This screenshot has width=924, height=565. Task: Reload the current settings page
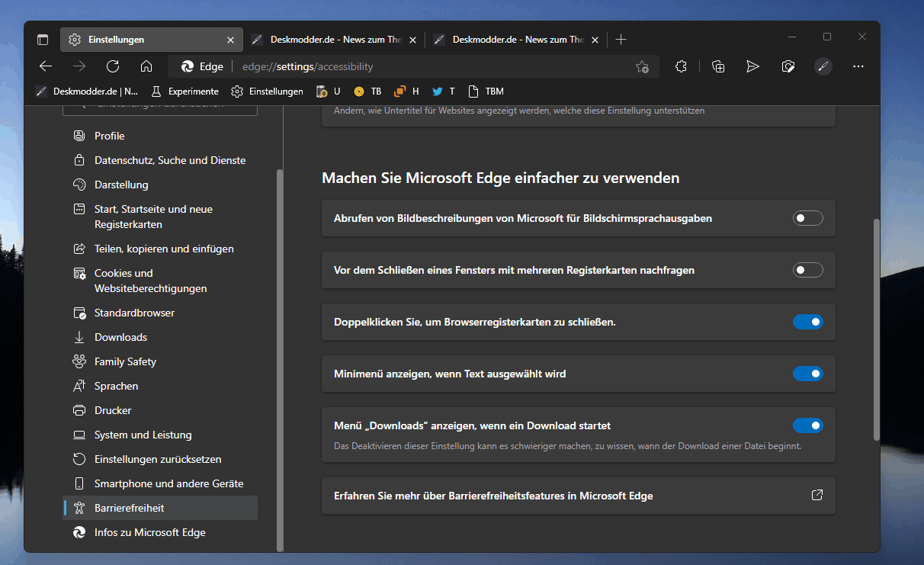click(x=113, y=66)
